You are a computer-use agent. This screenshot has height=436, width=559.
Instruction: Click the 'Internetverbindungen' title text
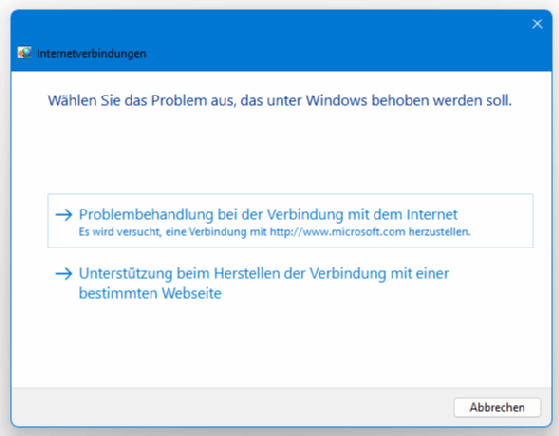92,53
